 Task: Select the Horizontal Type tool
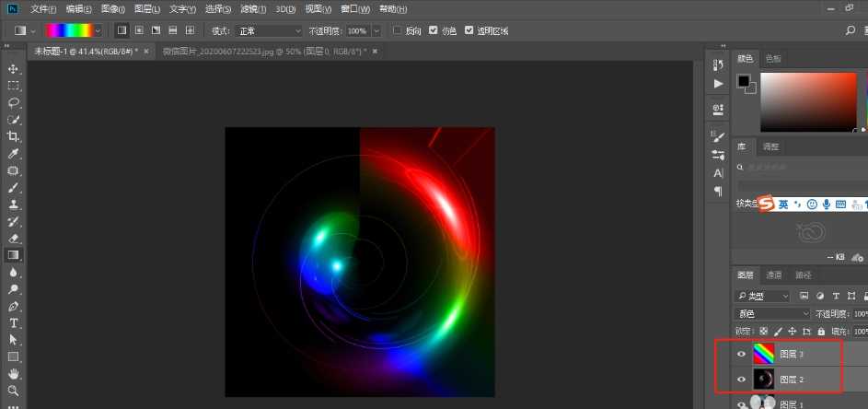point(14,323)
